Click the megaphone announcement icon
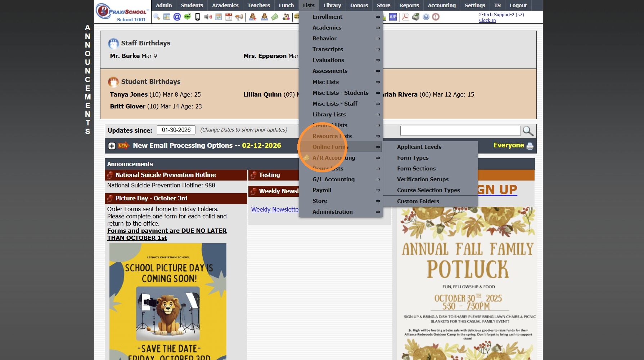Viewport: 644px width, 360px height. (239, 17)
